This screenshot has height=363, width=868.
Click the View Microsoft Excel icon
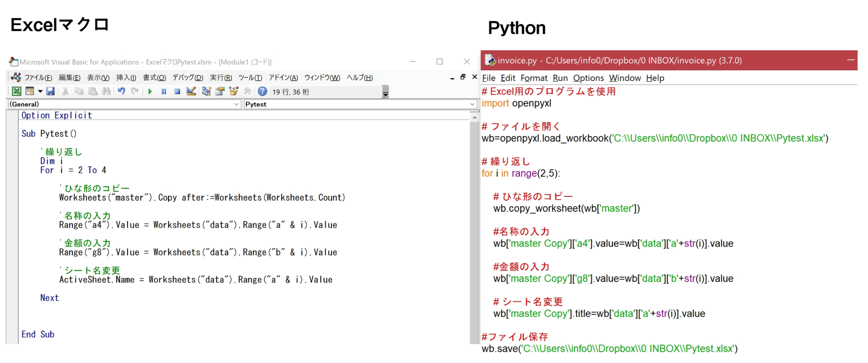tap(16, 92)
